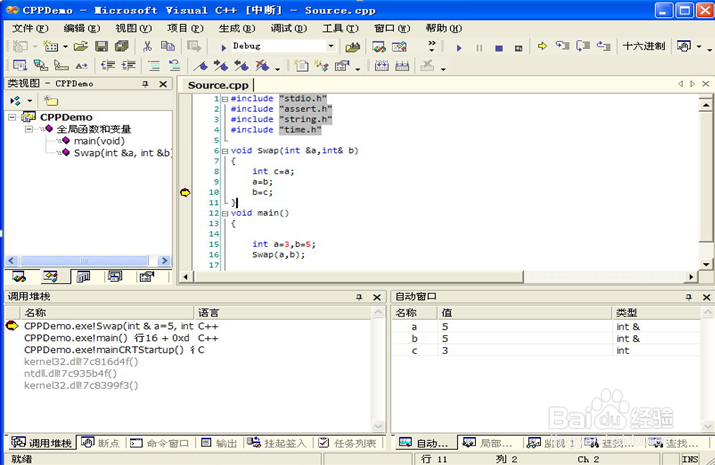Click the Cut scissors icon
Screen dimensions: 715x465
pos(147,46)
